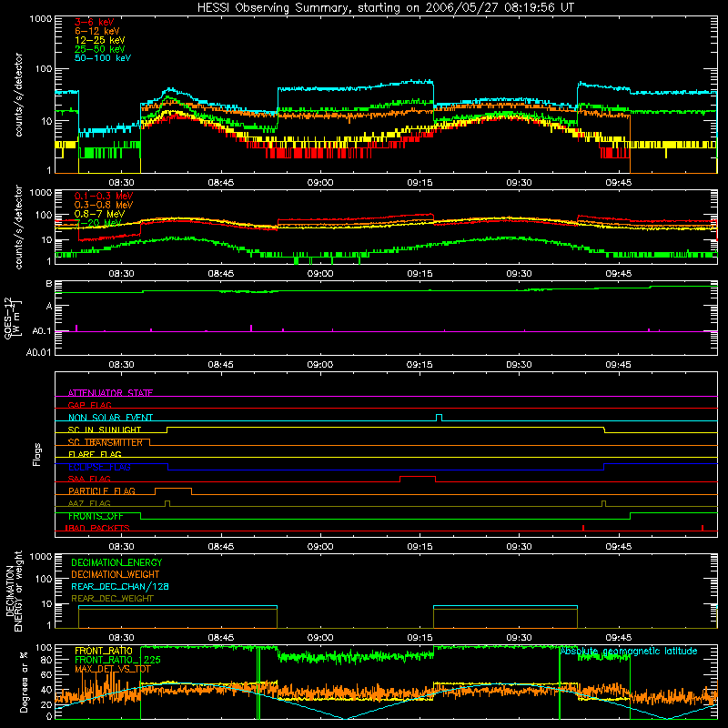Click the vertical Flags axis label
Viewport: 728px width, 728px height.
coord(37,454)
